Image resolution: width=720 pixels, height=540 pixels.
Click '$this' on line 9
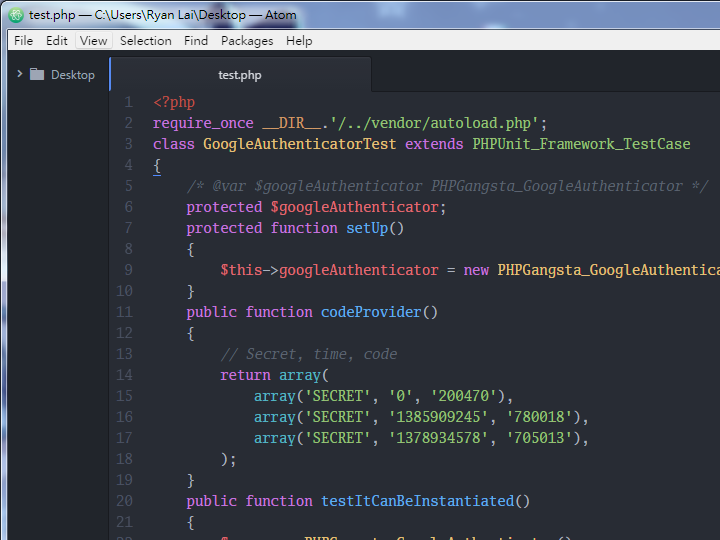click(241, 270)
